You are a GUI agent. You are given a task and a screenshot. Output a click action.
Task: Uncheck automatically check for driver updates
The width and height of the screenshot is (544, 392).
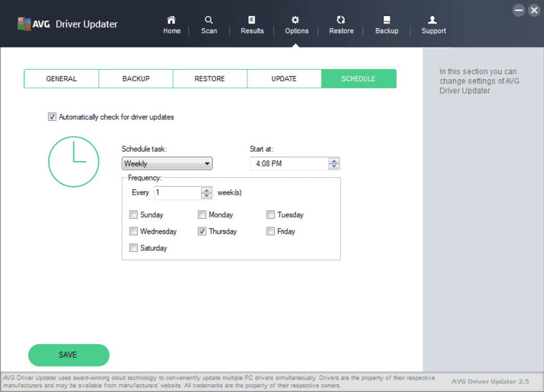(x=52, y=117)
